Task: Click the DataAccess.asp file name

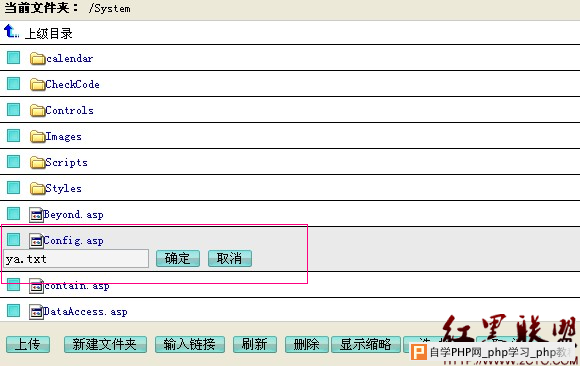Action: [85, 312]
